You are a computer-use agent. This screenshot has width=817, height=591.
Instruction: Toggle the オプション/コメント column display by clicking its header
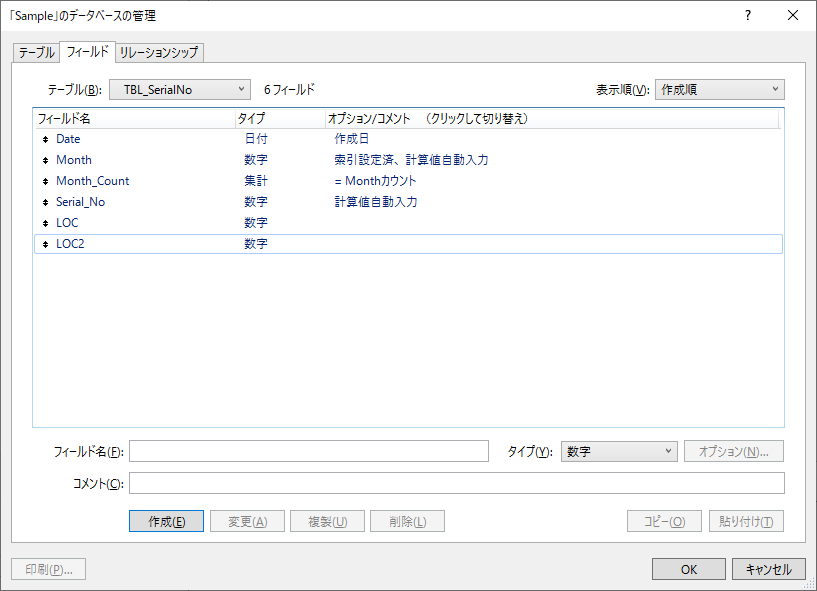click(x=420, y=117)
